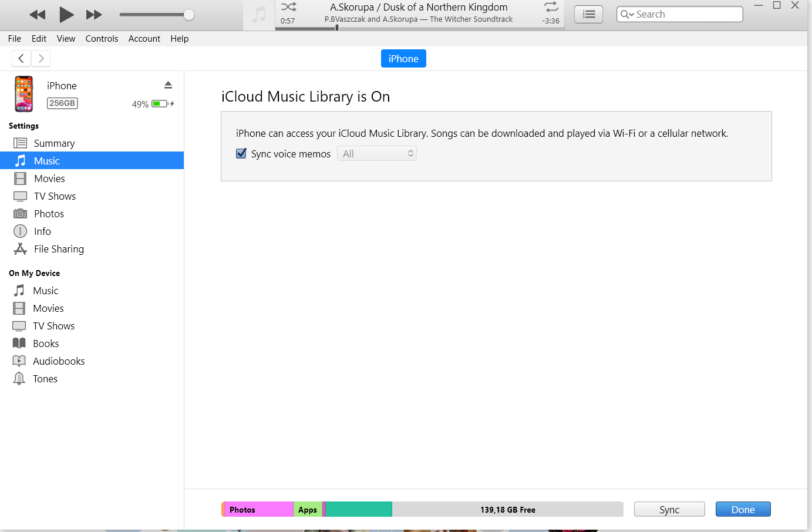The width and height of the screenshot is (812, 532).
Task: Open the Controls menu
Action: [102, 39]
